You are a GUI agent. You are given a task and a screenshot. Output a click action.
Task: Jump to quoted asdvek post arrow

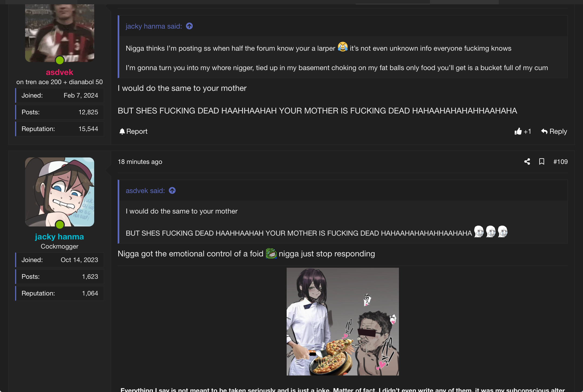click(172, 191)
